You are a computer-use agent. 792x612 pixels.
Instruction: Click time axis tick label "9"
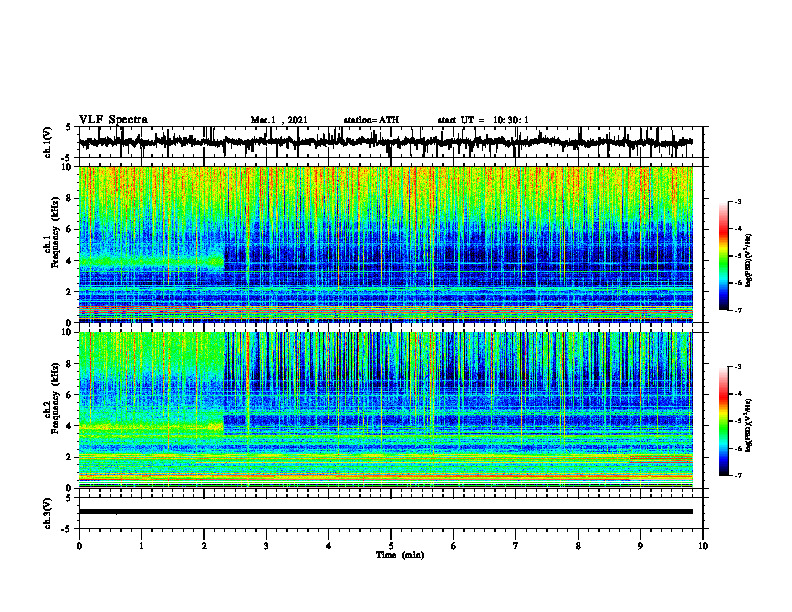point(640,546)
